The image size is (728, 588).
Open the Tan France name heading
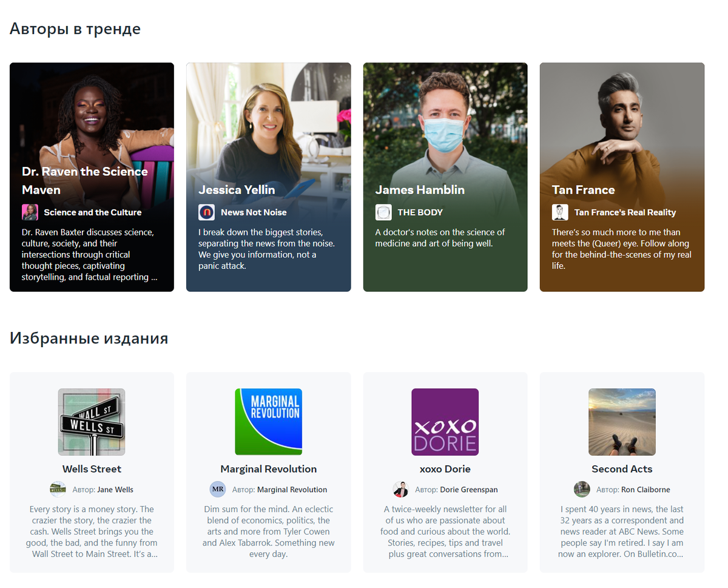coord(583,190)
